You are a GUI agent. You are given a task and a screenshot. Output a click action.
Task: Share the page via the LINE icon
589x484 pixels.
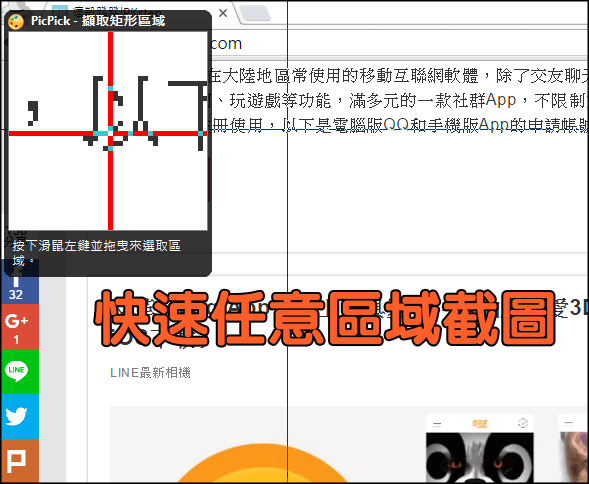click(20, 372)
